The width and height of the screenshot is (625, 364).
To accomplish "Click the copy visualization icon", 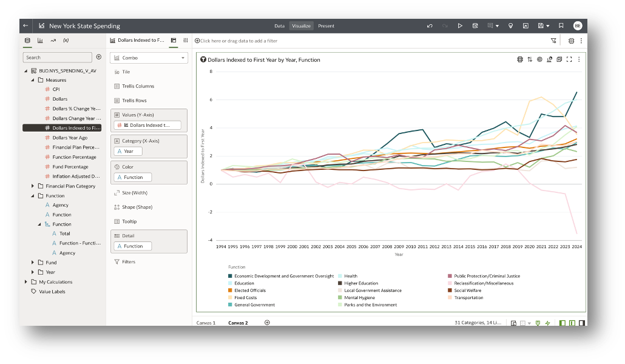I will [559, 59].
